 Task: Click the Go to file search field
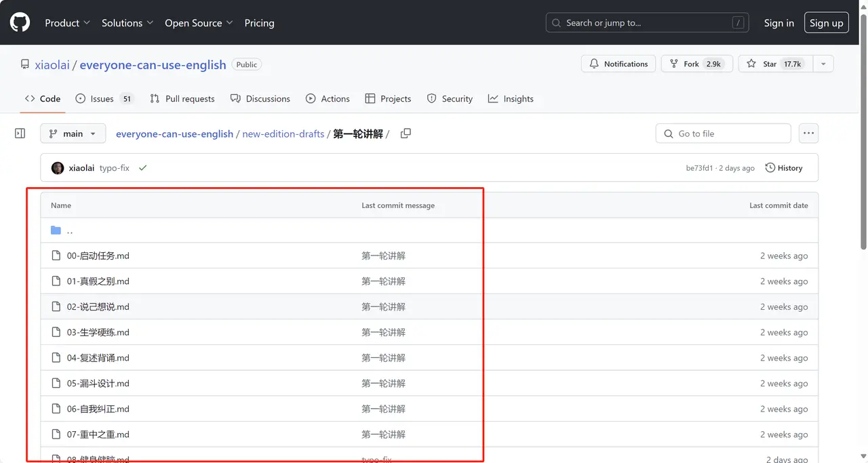(x=723, y=134)
